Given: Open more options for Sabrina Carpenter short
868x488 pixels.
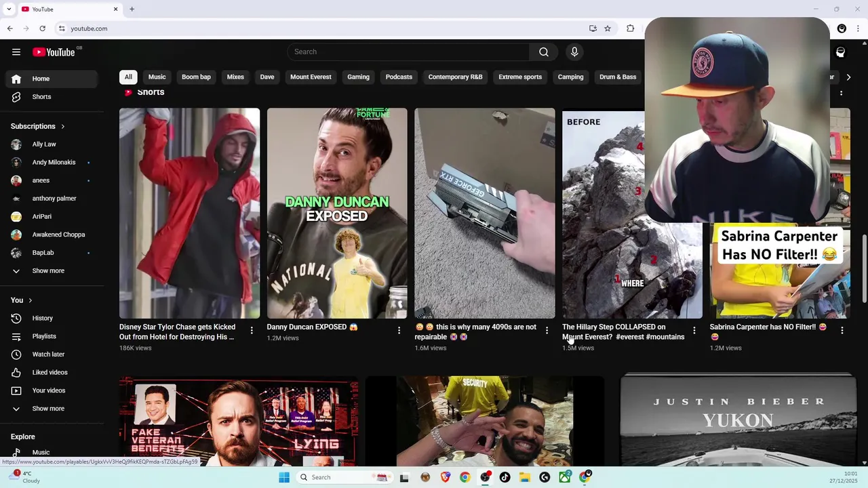Looking at the screenshot, I should click(x=842, y=331).
